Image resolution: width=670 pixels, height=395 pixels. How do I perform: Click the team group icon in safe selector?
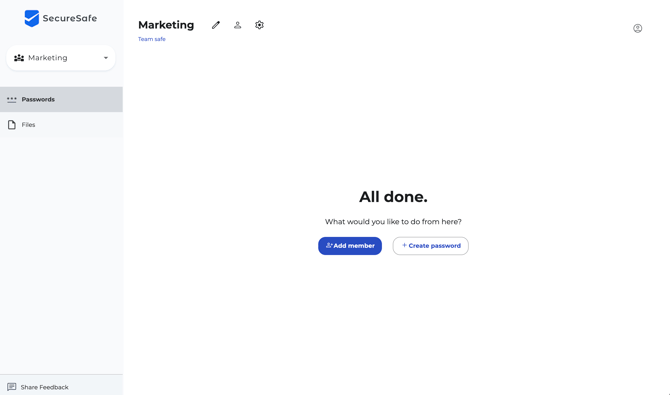click(x=19, y=58)
